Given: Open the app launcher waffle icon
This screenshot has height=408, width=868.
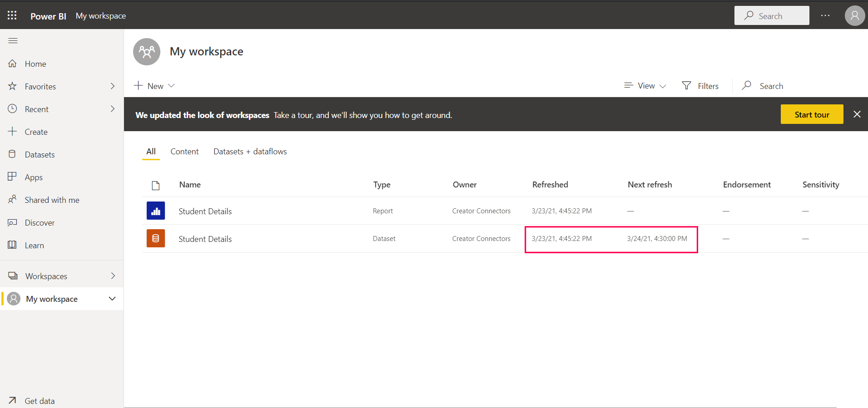Looking at the screenshot, I should [12, 15].
